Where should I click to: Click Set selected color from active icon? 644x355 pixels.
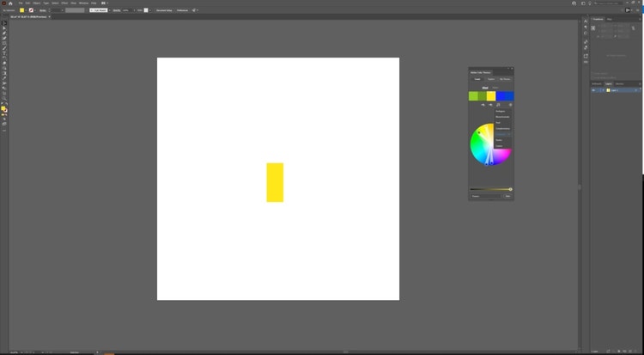point(483,105)
